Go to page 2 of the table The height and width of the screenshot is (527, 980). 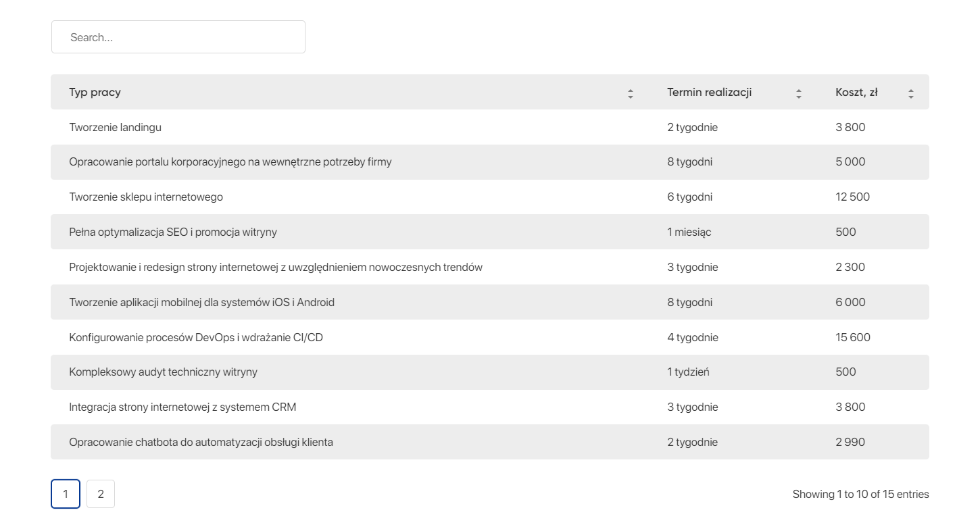101,494
